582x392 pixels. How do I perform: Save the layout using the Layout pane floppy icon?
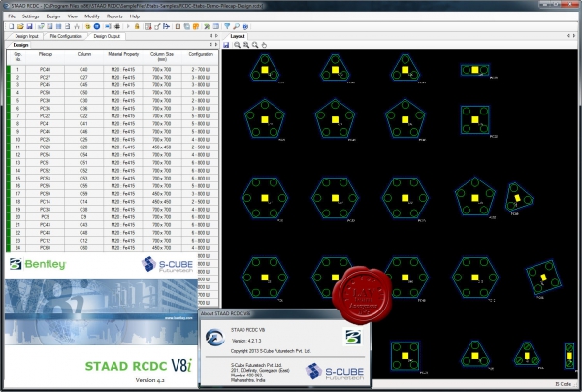tap(226, 45)
